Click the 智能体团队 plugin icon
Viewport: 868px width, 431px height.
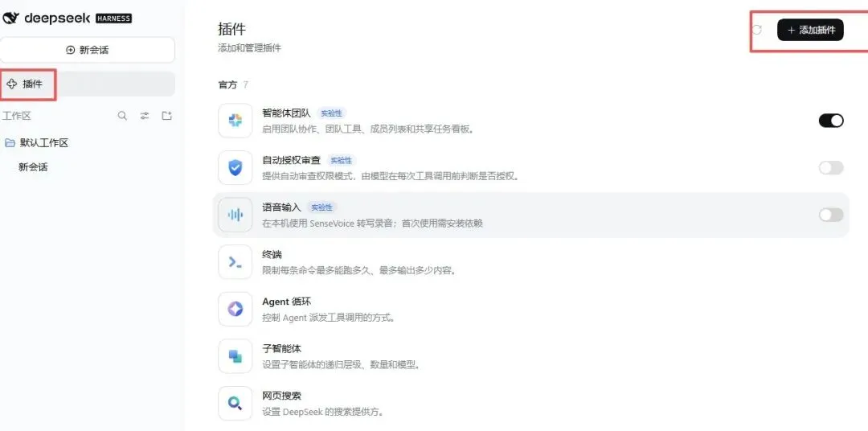tap(235, 121)
